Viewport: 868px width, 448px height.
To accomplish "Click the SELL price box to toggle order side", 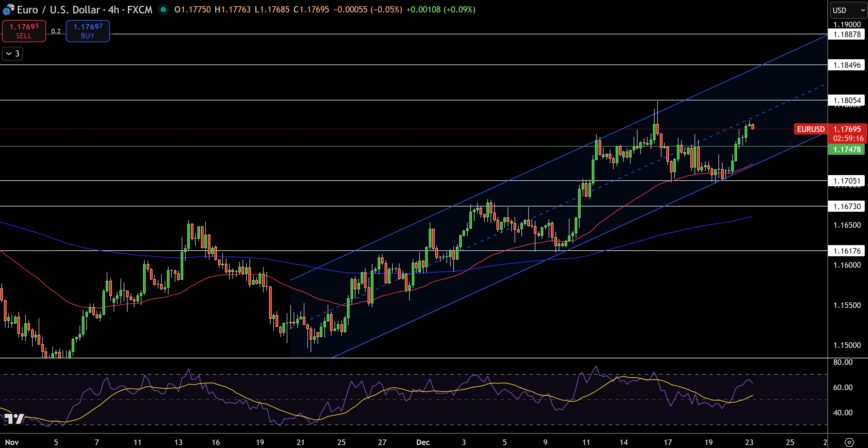I will (24, 31).
